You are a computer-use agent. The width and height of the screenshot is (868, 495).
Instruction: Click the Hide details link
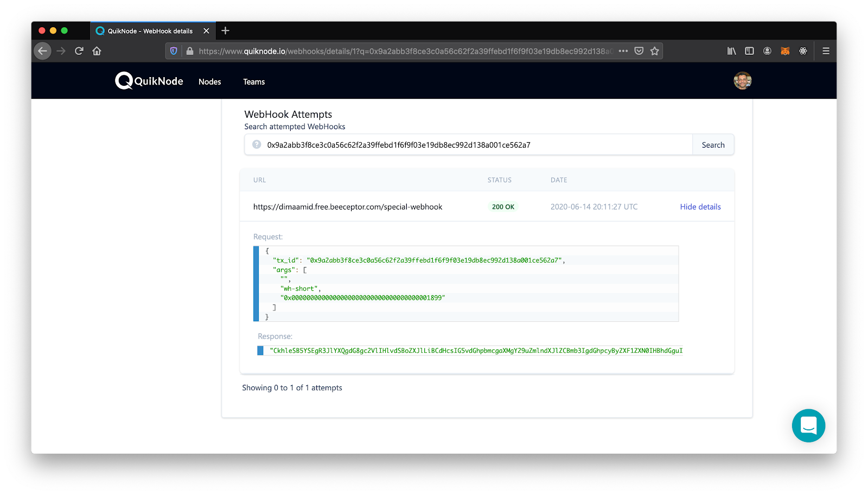click(700, 207)
